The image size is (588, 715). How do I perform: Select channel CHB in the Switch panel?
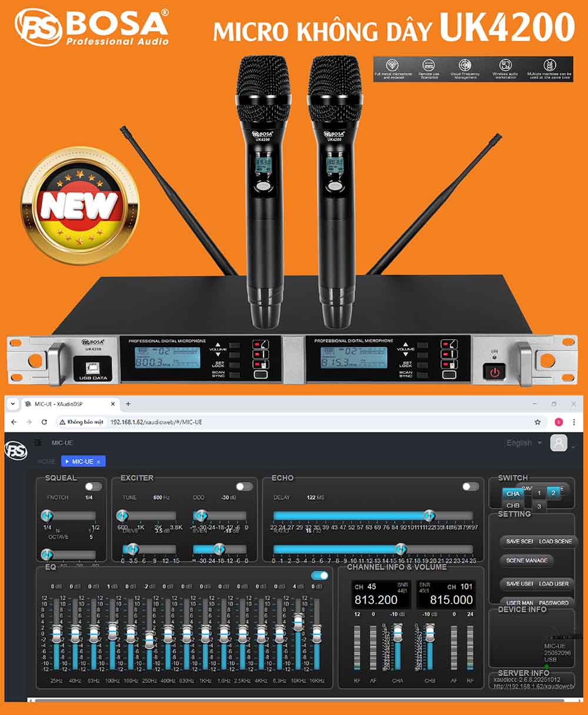513,506
